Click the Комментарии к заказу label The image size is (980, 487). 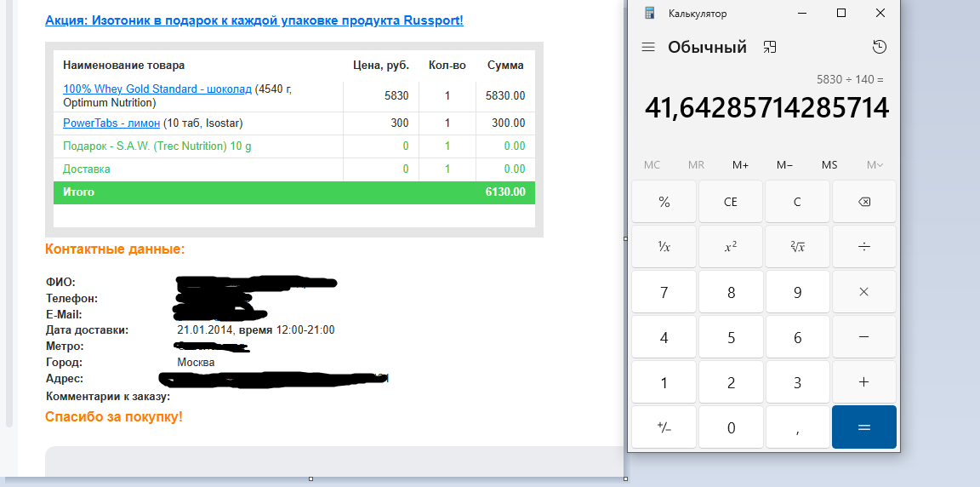coord(108,397)
